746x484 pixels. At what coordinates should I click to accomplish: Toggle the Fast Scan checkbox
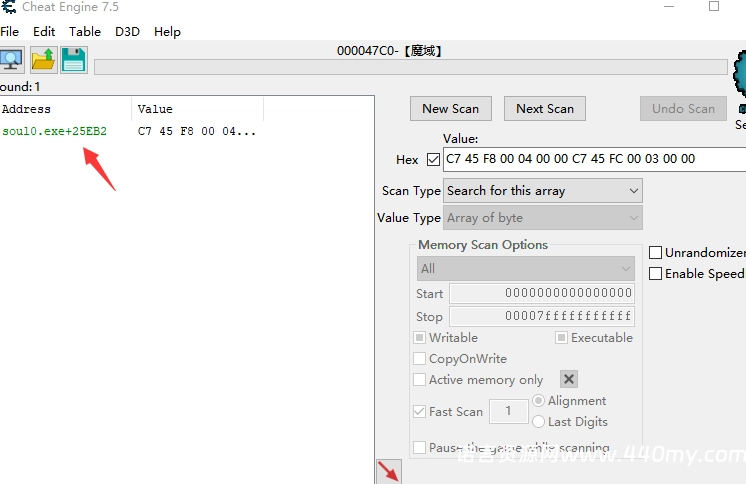click(419, 412)
